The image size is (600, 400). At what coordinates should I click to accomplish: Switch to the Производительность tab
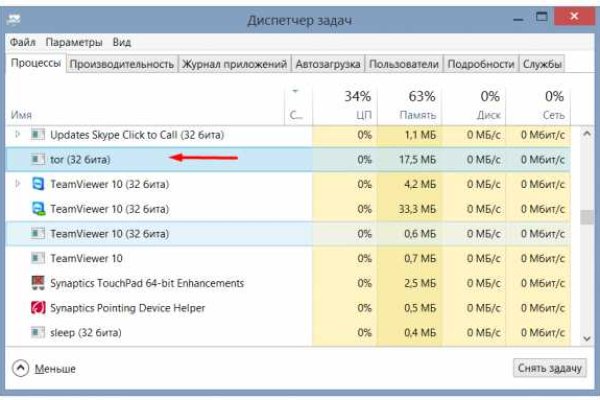121,64
